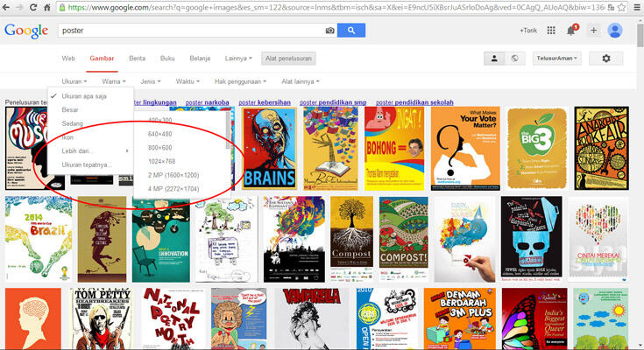The image size is (644, 350).
Task: Search by image camera icon
Action: click(x=329, y=31)
